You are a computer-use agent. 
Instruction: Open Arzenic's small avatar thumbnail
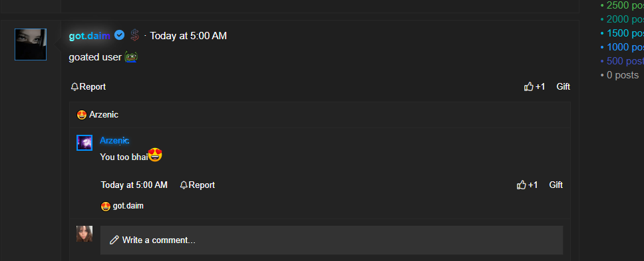84,143
